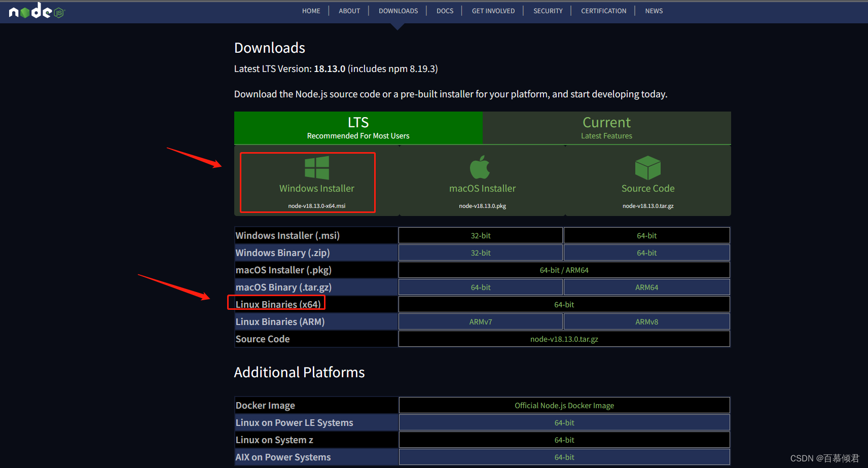868x468 pixels.
Task: Open the CERTIFICATION menu item
Action: [604, 11]
